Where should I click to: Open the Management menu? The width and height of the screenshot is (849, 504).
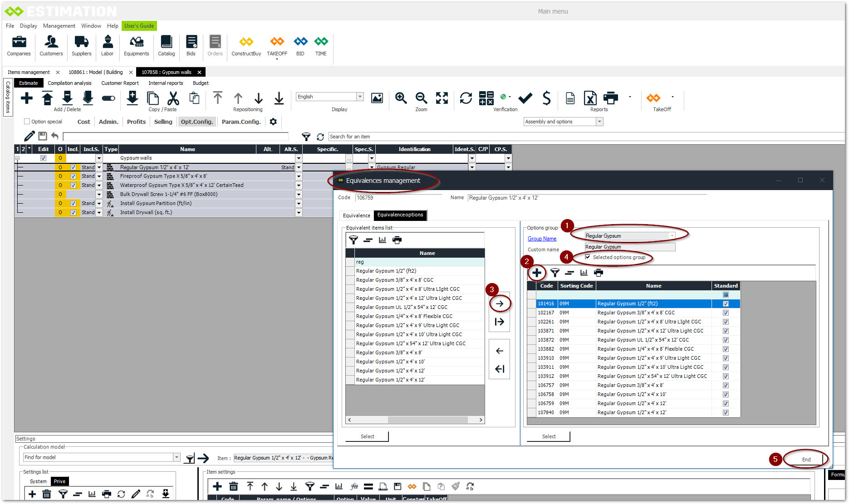[59, 26]
